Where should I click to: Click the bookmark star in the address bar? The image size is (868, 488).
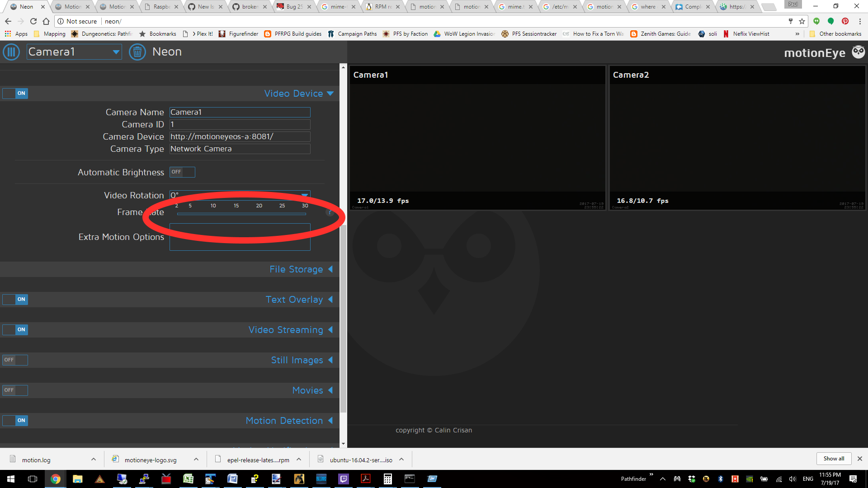802,21
